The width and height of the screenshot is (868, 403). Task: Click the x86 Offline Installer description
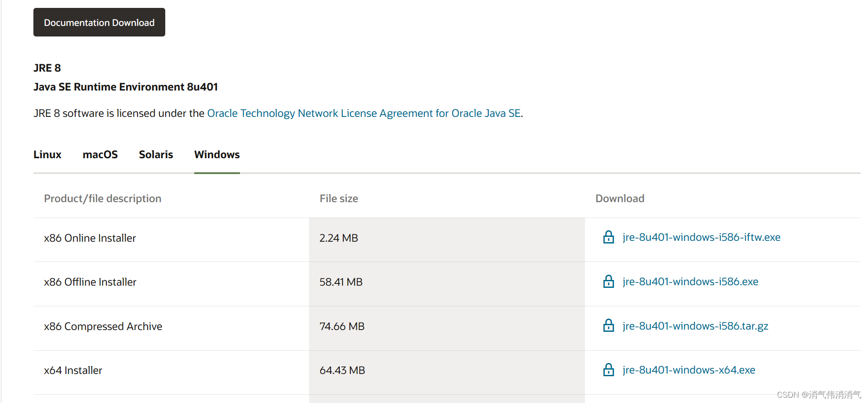[90, 282]
